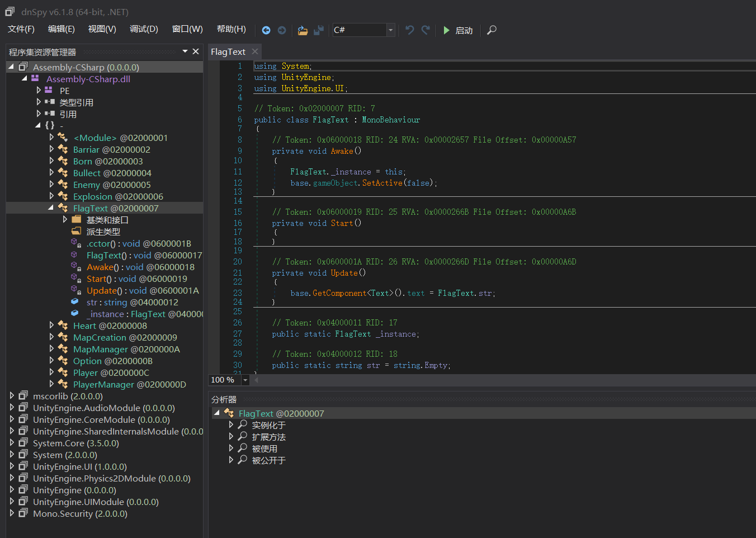The height and width of the screenshot is (538, 756).
Task: Click the str : string field icon
Action: (x=75, y=301)
